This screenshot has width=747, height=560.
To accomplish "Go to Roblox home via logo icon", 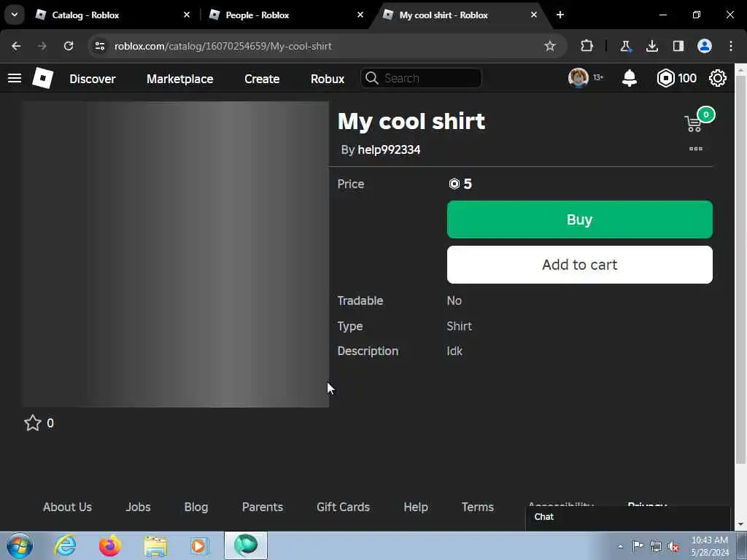I will (x=42, y=78).
